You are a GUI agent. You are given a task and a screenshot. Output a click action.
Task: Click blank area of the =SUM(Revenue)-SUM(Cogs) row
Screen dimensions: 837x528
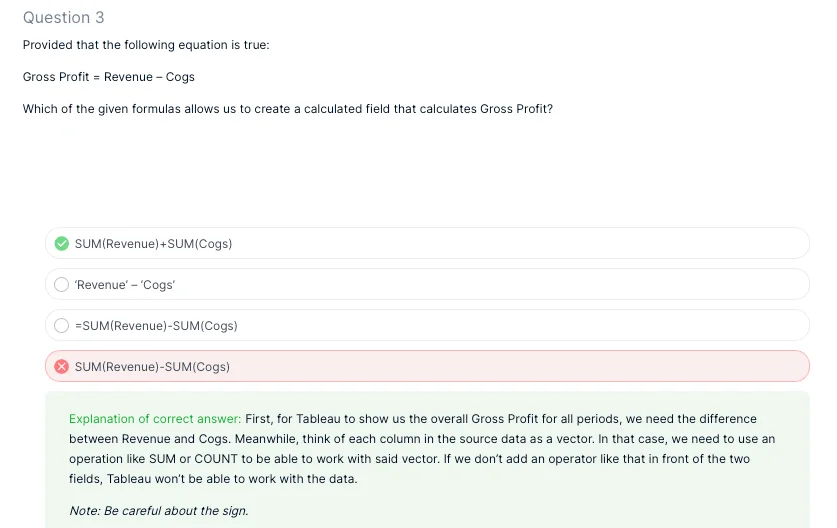coord(600,326)
